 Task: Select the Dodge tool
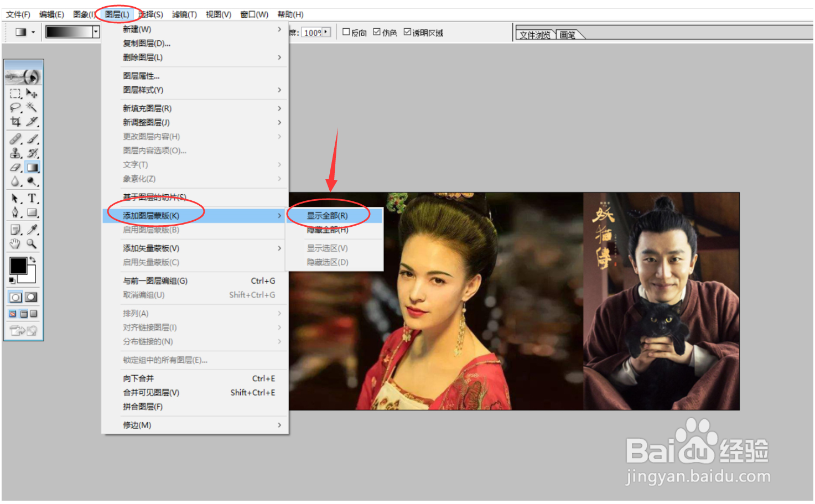32,181
